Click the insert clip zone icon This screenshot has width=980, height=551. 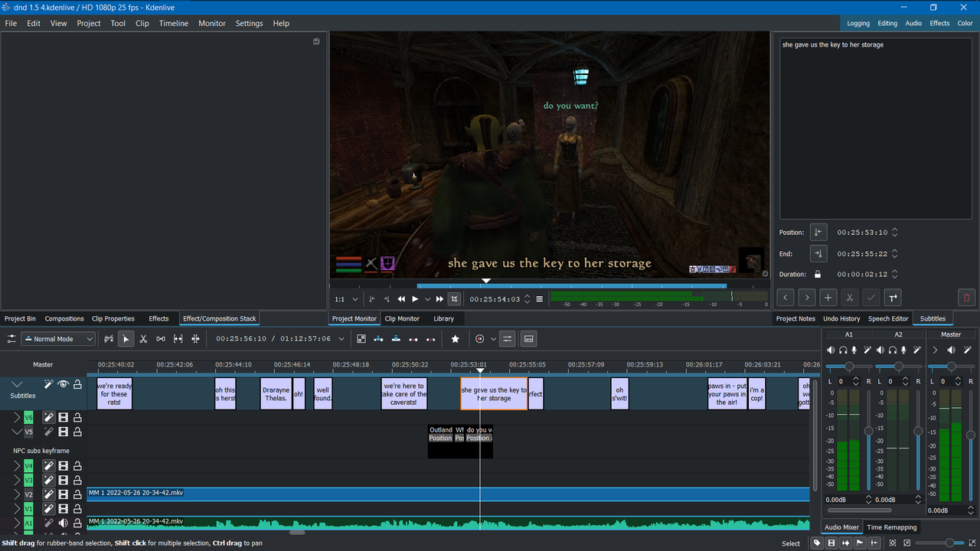[378, 339]
